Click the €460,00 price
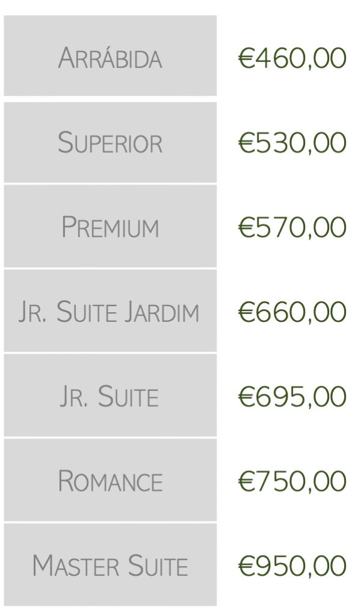The width and height of the screenshot is (364, 616). [x=292, y=59]
